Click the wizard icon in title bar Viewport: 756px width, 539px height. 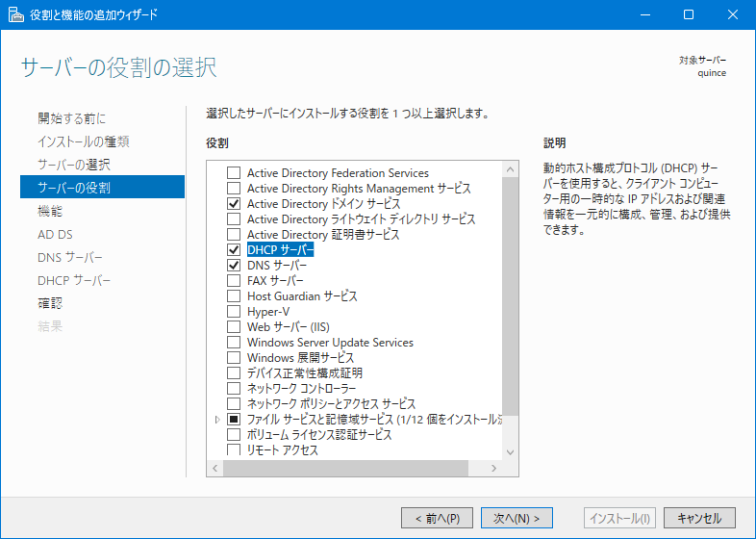coord(15,15)
